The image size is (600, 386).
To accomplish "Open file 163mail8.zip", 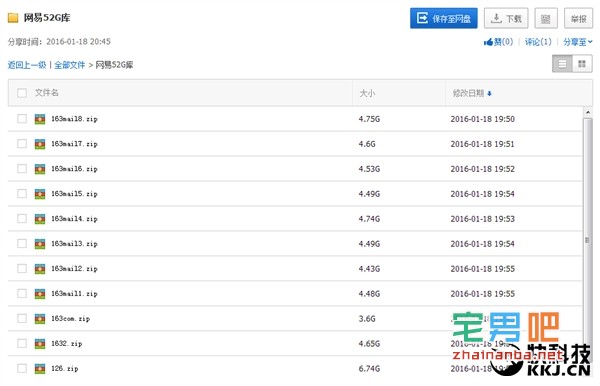I will pyautogui.click(x=74, y=119).
